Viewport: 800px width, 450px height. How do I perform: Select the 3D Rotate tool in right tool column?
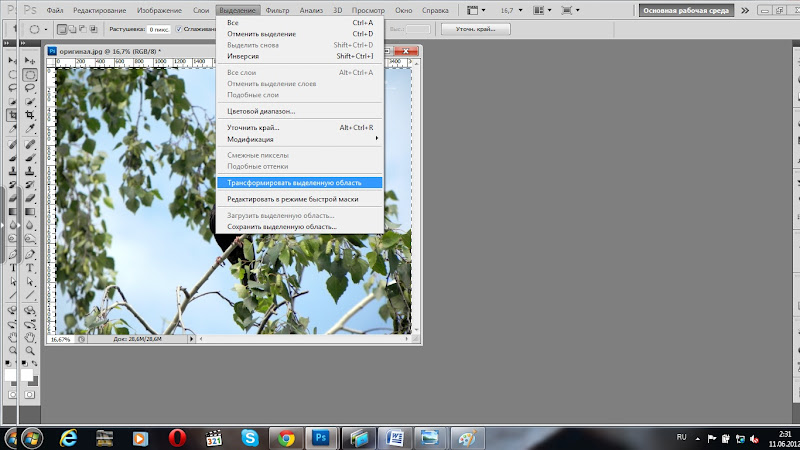coord(30,310)
